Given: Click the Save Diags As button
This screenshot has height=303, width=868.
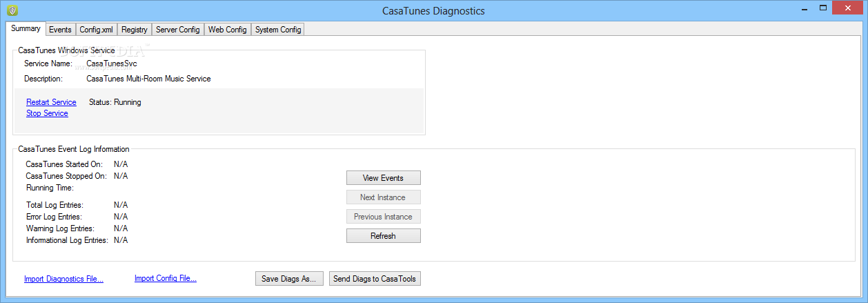Looking at the screenshot, I should (290, 279).
